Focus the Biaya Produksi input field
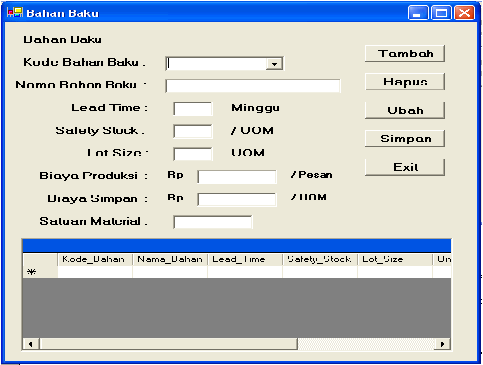Viewport: 483px width, 365px height. (x=237, y=177)
